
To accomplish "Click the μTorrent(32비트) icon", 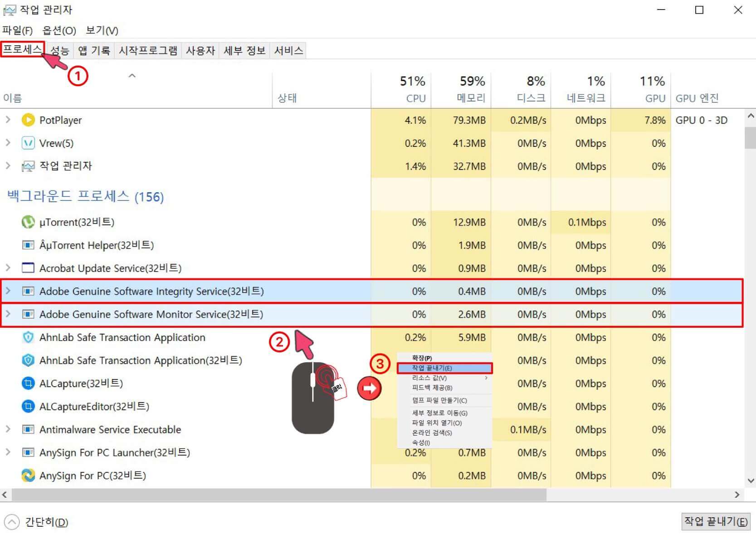I will [x=28, y=222].
